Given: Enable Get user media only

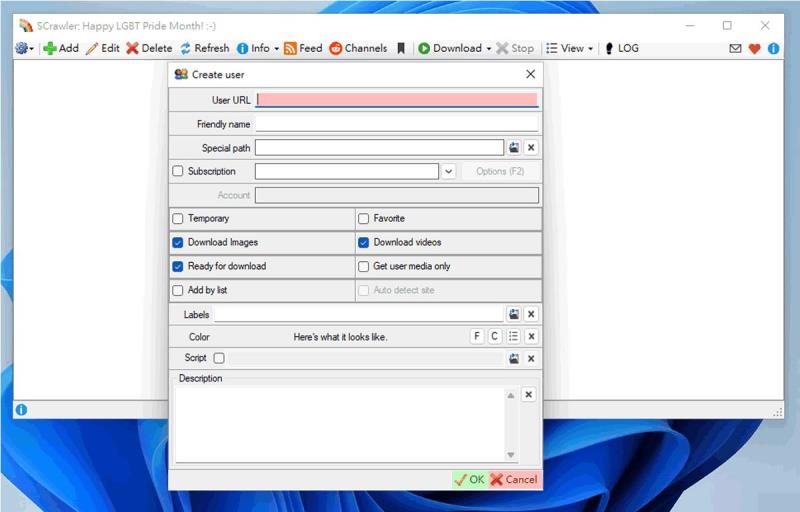Looking at the screenshot, I should (x=363, y=266).
